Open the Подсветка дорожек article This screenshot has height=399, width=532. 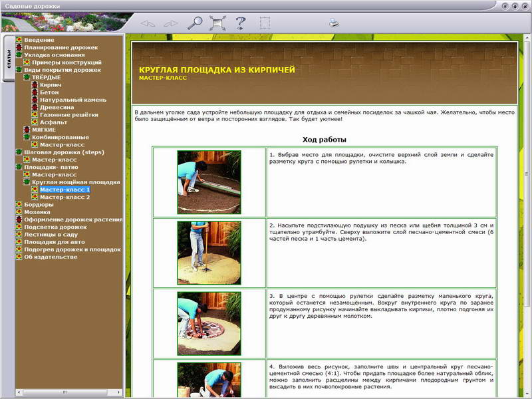[55, 227]
